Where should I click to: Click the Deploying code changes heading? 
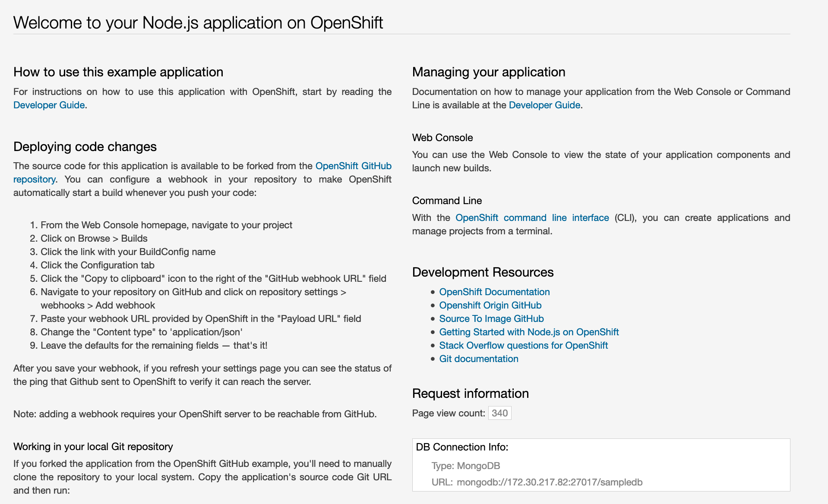point(85,146)
